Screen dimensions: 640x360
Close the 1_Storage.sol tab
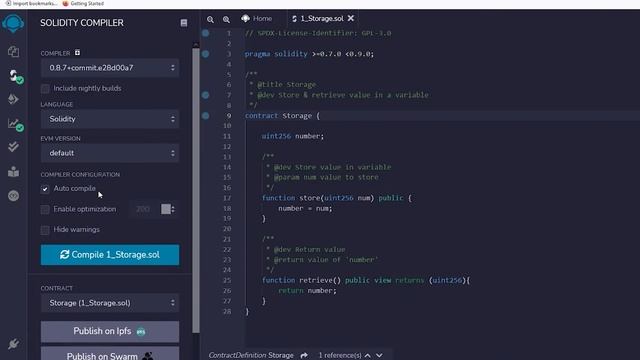pyautogui.click(x=351, y=18)
